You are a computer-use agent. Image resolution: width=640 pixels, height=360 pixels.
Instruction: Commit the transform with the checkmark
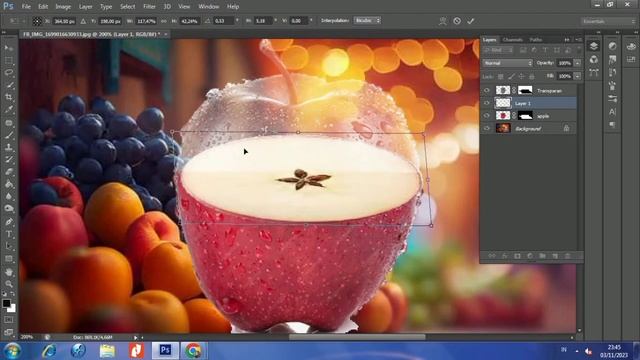pyautogui.click(x=471, y=21)
